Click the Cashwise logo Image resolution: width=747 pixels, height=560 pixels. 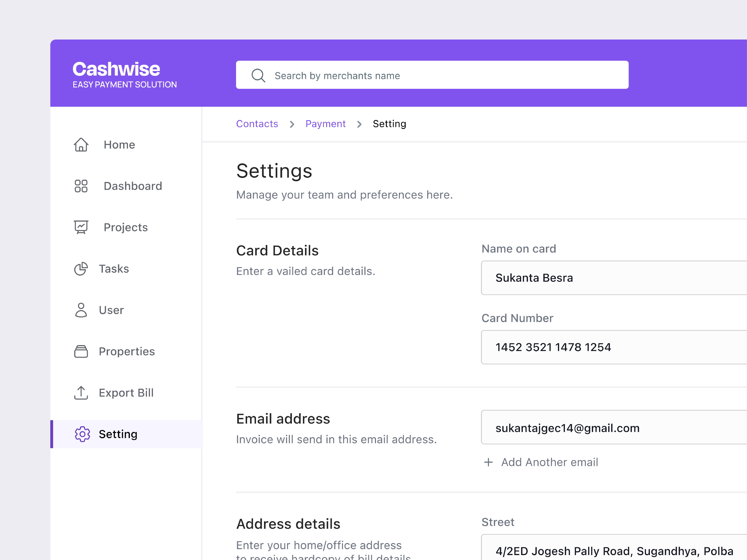coord(116,69)
